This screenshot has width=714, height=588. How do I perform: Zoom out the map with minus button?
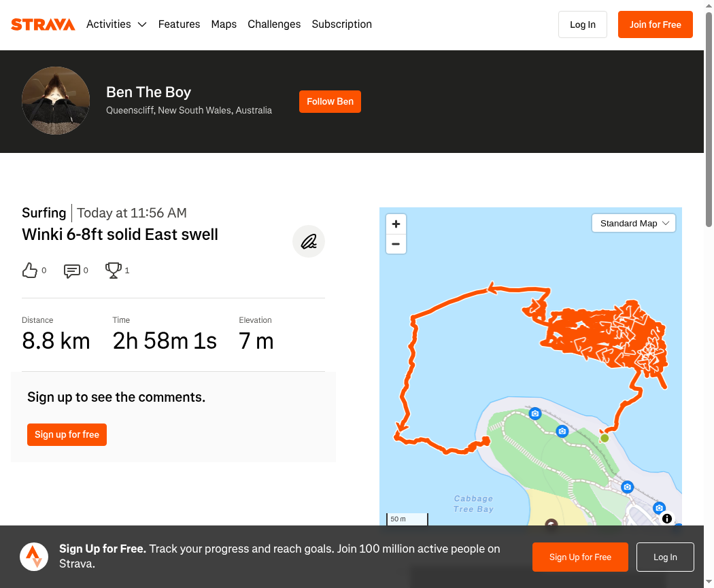396,244
